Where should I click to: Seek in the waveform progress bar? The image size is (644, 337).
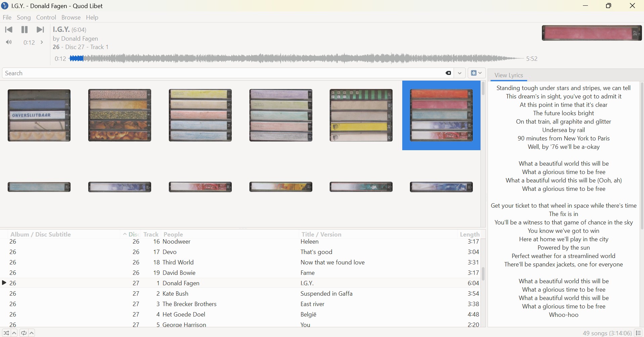pyautogui.click(x=295, y=59)
